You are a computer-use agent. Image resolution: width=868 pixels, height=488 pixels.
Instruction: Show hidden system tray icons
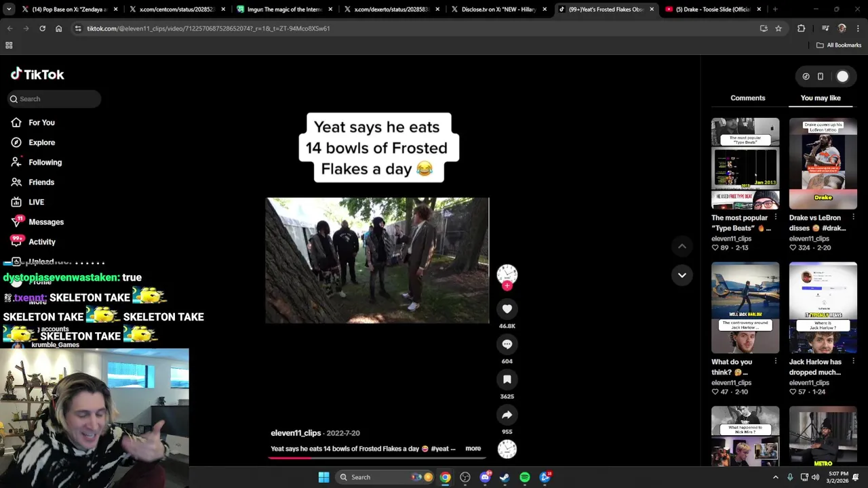(776, 477)
